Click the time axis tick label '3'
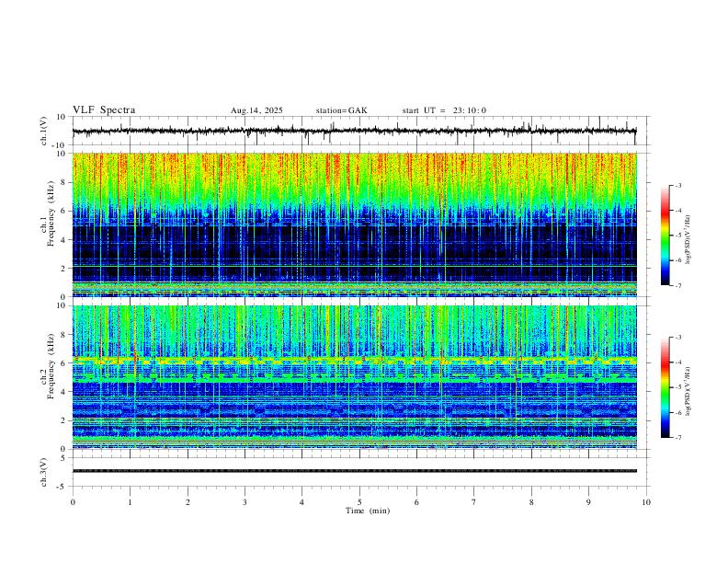This screenshot has height=563, width=728. click(245, 502)
